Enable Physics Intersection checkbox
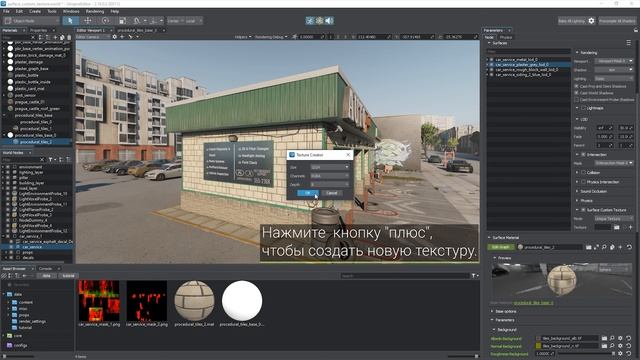This screenshot has height=360, width=640. (583, 182)
